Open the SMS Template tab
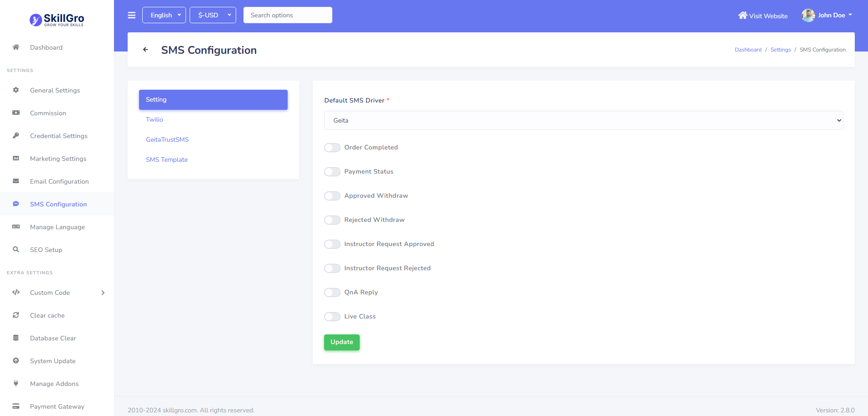 point(167,159)
